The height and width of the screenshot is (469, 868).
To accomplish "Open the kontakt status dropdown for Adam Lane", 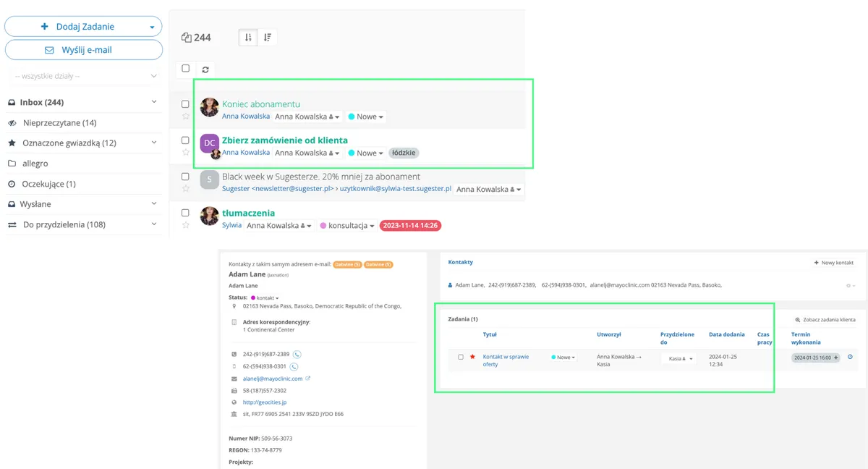I will click(x=265, y=298).
